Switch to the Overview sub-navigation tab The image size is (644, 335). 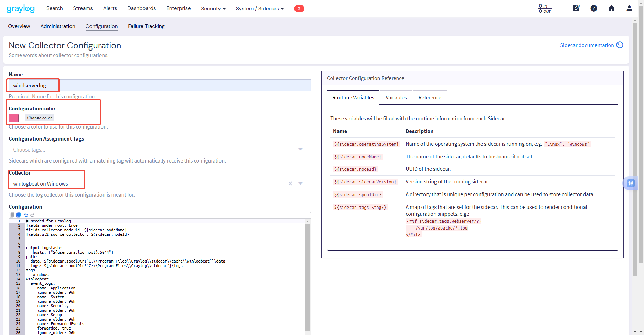[x=19, y=26]
